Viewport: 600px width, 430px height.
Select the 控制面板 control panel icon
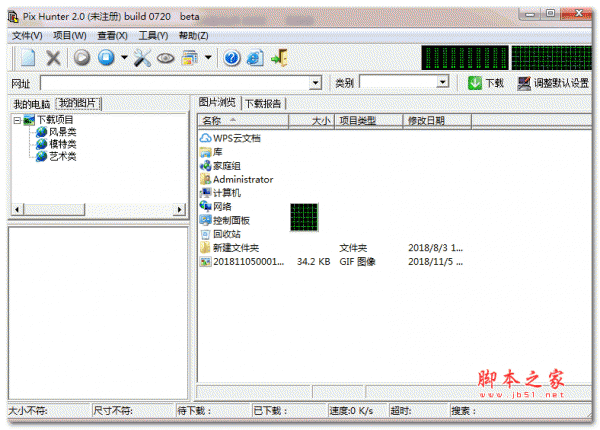[205, 220]
